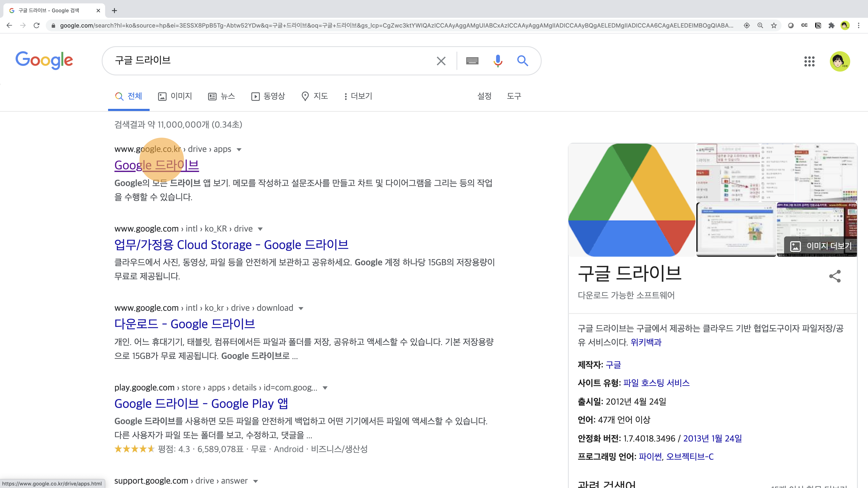
Task: Open the Chrome extensions puzzle icon
Action: pos(831,26)
